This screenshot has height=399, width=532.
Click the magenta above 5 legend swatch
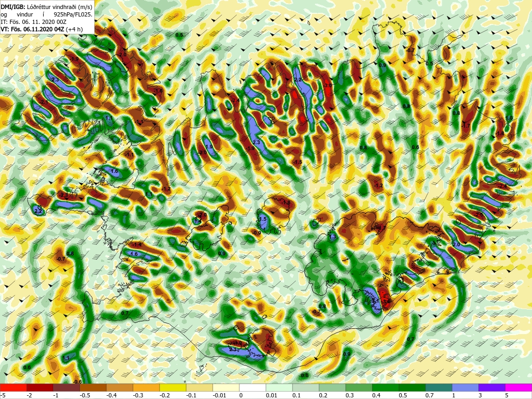coord(519,388)
